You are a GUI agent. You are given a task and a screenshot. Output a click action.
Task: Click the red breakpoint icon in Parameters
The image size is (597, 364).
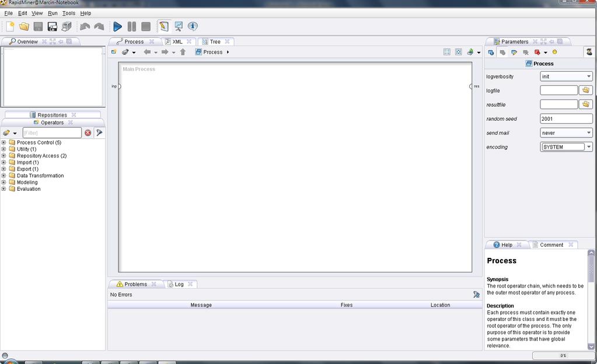click(x=537, y=52)
